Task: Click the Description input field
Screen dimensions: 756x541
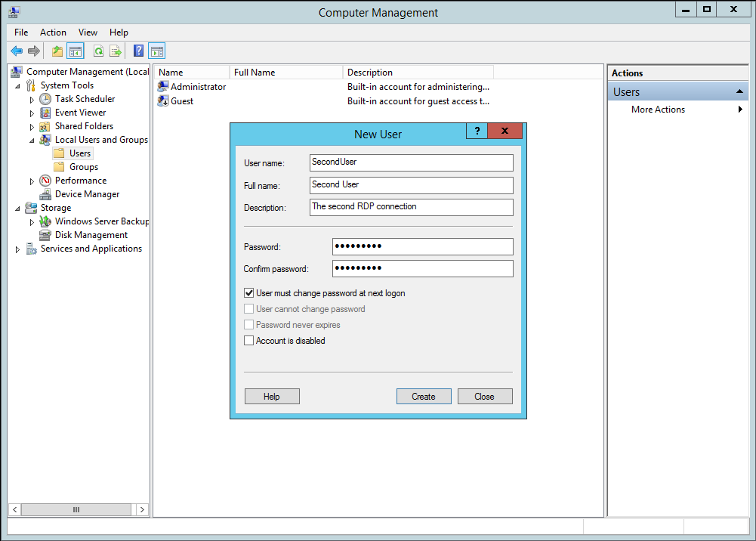Action: click(x=412, y=207)
